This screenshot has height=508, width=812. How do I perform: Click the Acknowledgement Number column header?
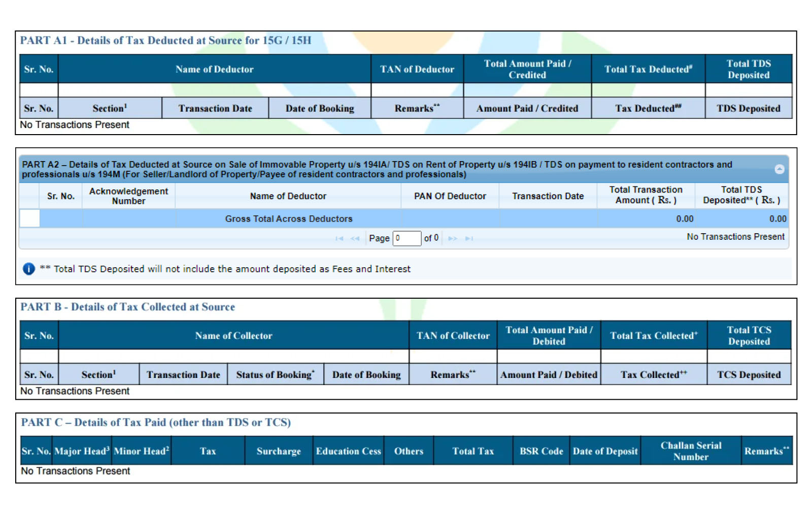128,196
